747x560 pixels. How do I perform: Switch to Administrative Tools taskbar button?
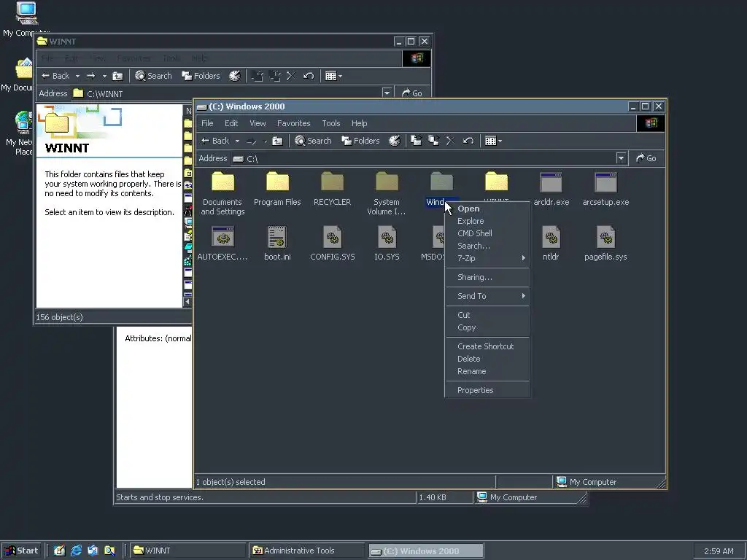(x=307, y=551)
